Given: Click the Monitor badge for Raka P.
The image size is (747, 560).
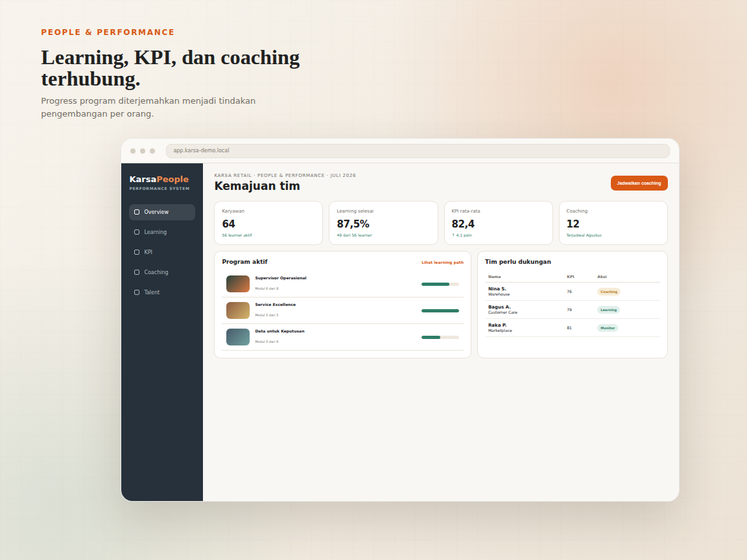Looking at the screenshot, I should coord(608,328).
